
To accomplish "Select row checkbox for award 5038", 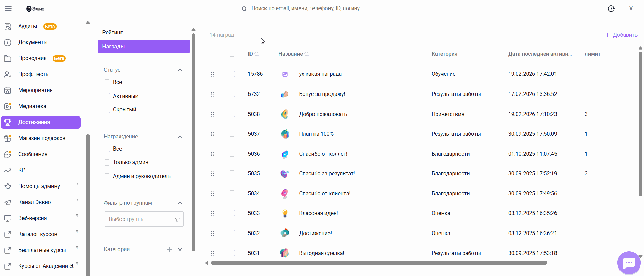I will (x=232, y=114).
